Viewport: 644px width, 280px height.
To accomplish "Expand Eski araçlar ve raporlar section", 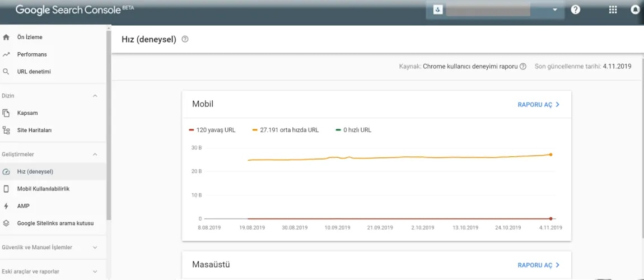I will (x=95, y=272).
